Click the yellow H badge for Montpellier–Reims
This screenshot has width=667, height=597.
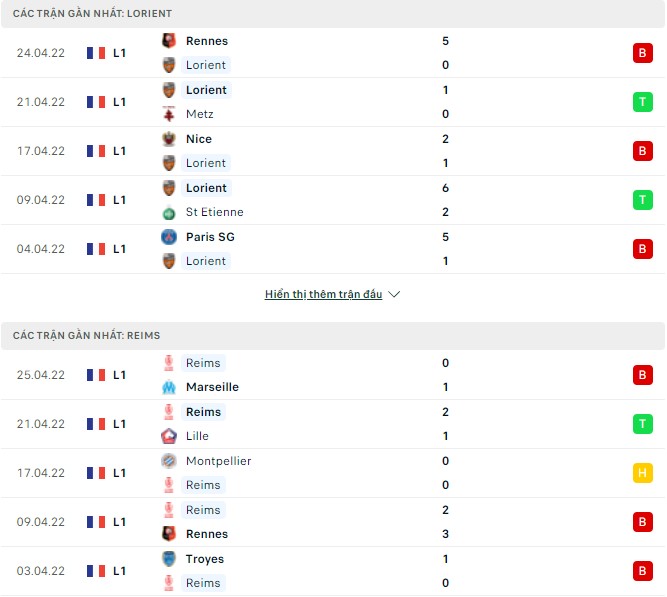(642, 473)
